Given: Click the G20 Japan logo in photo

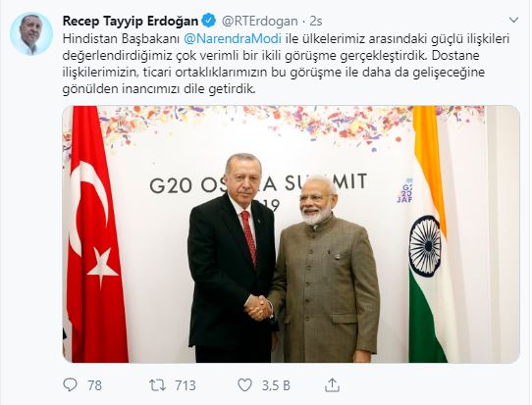Looking at the screenshot, I should [405, 190].
